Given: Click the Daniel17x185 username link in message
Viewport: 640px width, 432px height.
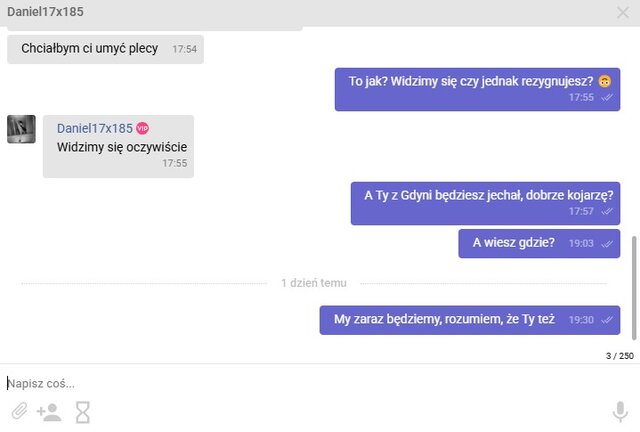Looking at the screenshot, I should pos(94,128).
